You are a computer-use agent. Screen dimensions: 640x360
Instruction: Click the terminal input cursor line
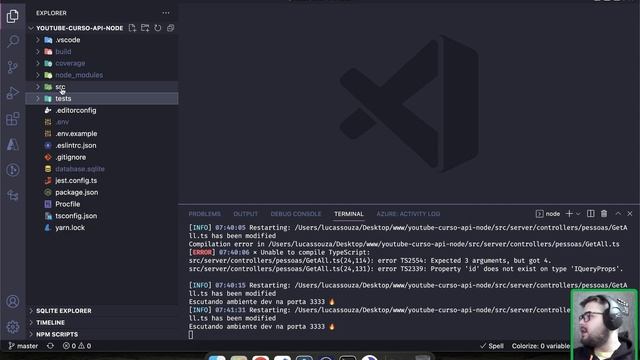[x=191, y=335]
